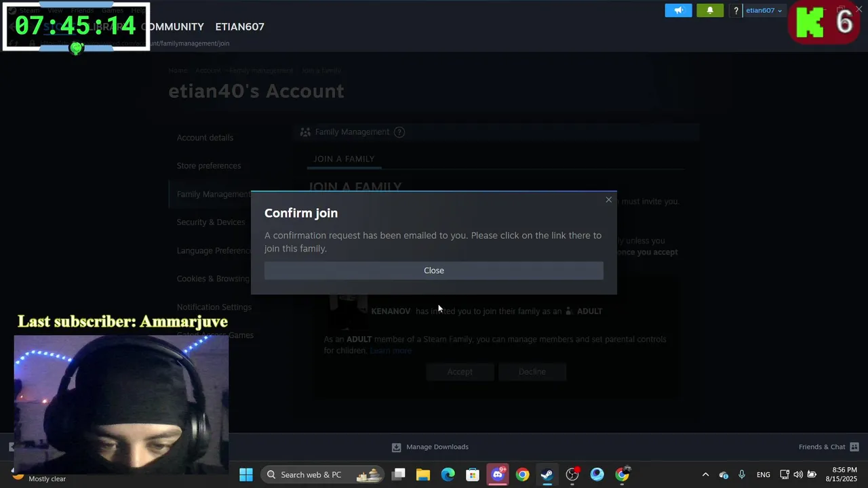
Task: Click Family Management help circle icon
Action: pyautogui.click(x=399, y=132)
